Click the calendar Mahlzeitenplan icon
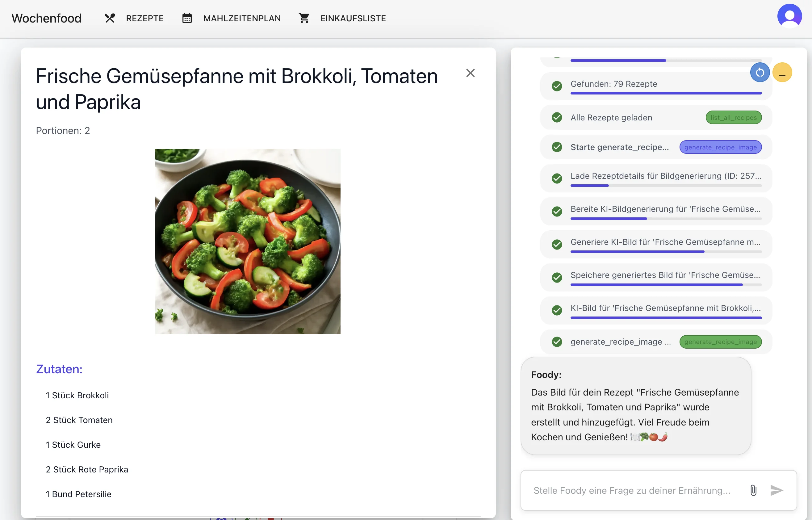Viewport: 812px width, 520px height. click(x=187, y=18)
